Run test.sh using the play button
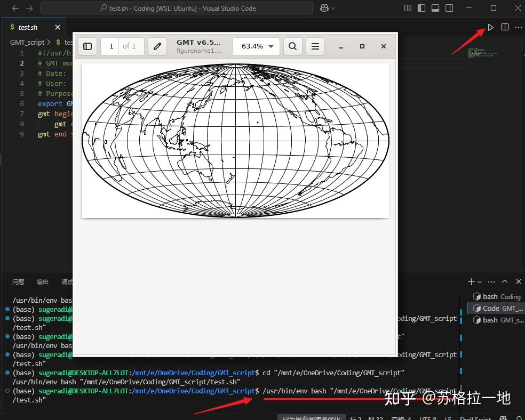Image resolution: width=525 pixels, height=420 pixels. (490, 27)
